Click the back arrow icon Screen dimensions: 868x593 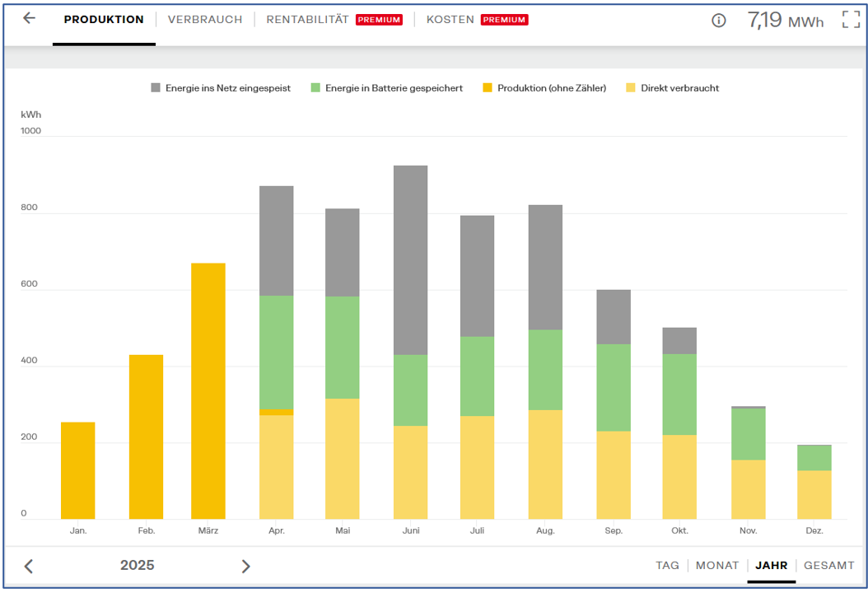(30, 19)
